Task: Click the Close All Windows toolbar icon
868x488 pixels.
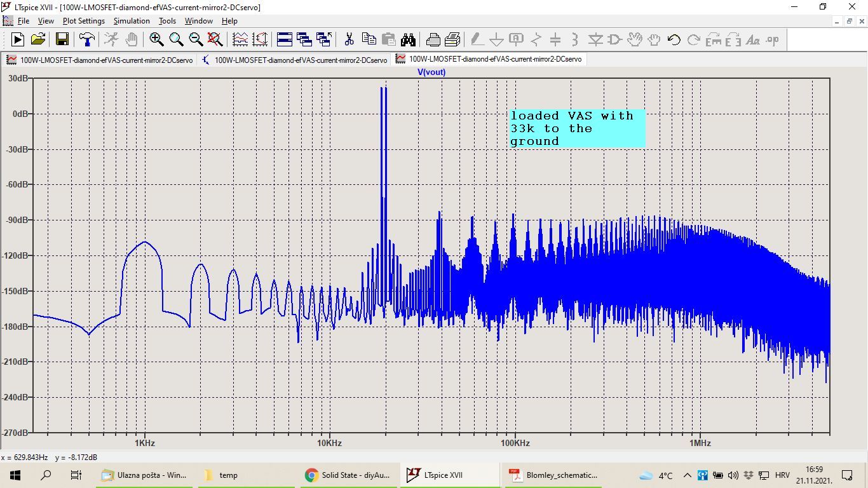Action: coord(324,39)
